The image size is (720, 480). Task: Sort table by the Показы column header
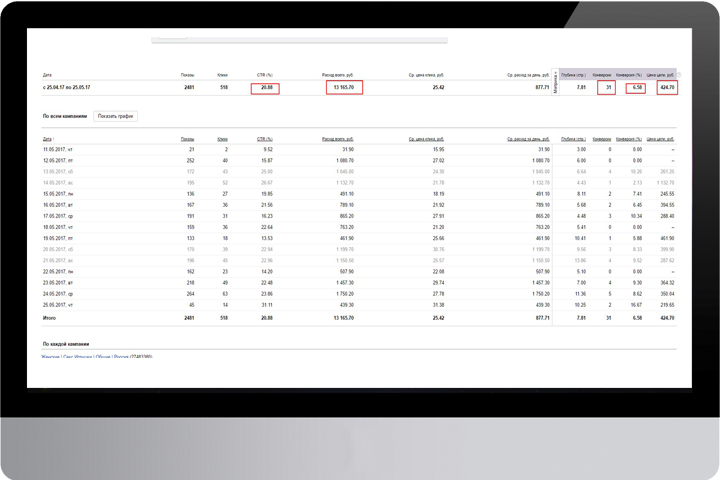pos(187,139)
